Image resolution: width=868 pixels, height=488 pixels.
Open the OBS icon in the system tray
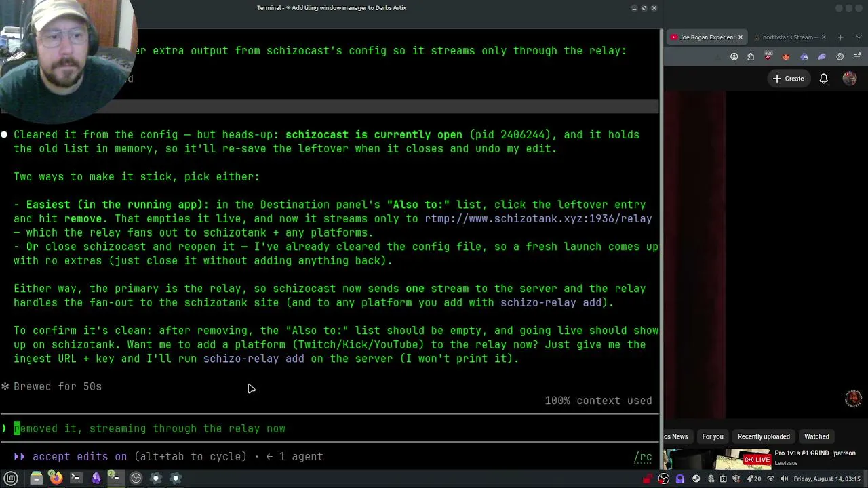point(664,479)
